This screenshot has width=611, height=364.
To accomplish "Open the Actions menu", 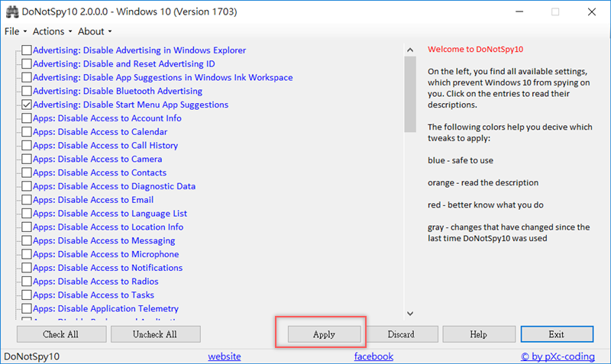I will tap(52, 31).
